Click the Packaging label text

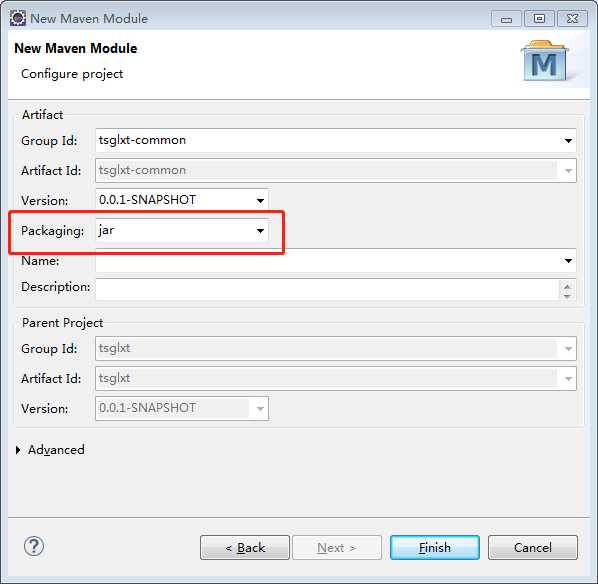click(x=52, y=231)
